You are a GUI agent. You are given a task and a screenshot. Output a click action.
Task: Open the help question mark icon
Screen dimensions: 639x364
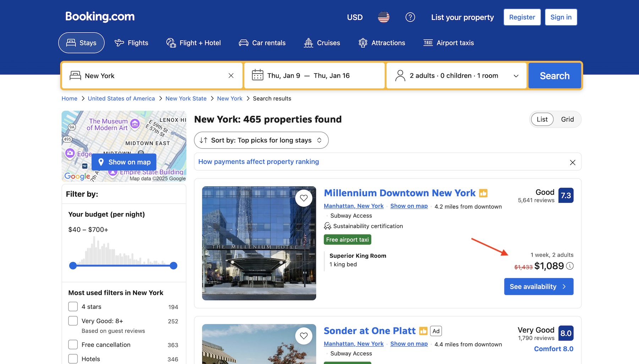(410, 17)
